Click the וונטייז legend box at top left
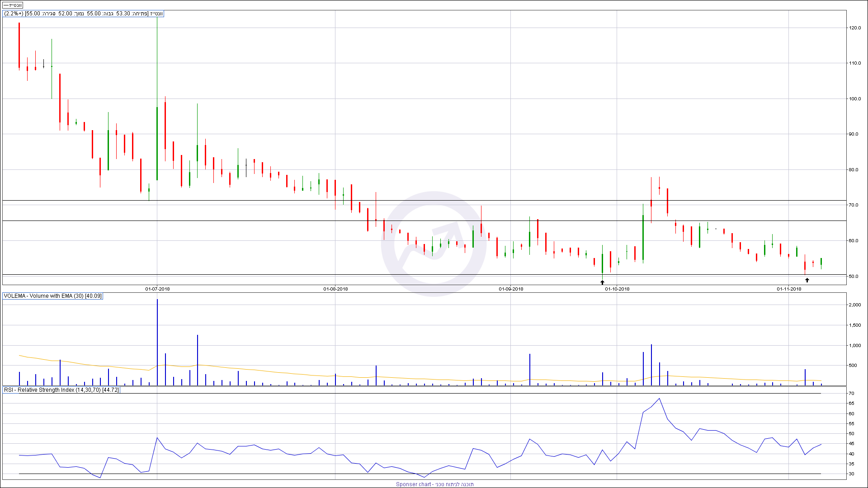This screenshot has width=868, height=488. tap(13, 5)
